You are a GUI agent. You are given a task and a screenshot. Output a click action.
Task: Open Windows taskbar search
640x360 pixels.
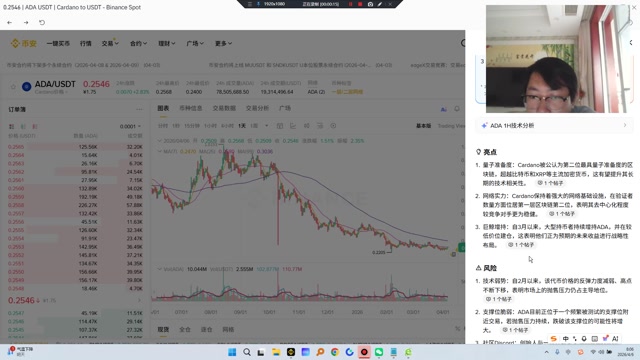247,352
